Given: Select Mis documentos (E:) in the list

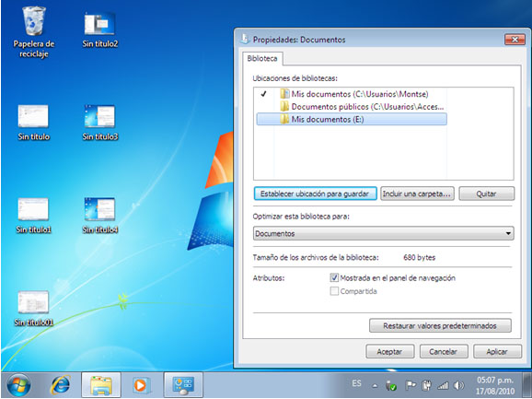Looking at the screenshot, I should (x=352, y=120).
